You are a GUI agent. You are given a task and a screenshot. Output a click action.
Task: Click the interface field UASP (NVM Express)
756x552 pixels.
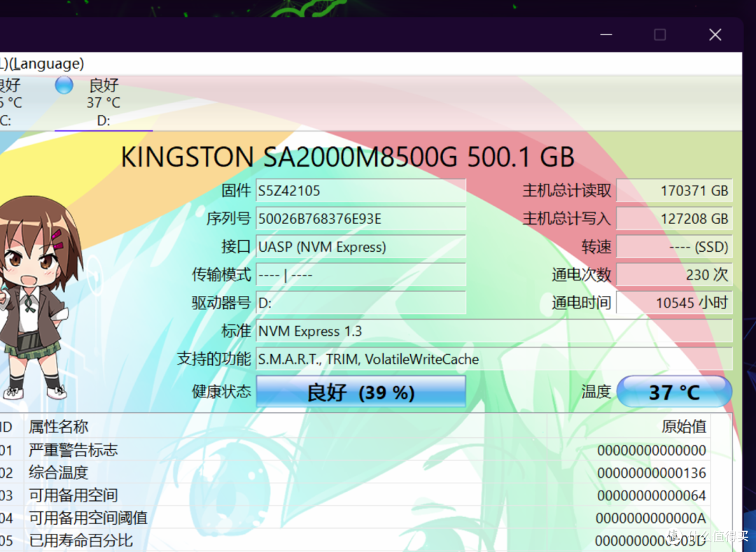pyautogui.click(x=360, y=247)
